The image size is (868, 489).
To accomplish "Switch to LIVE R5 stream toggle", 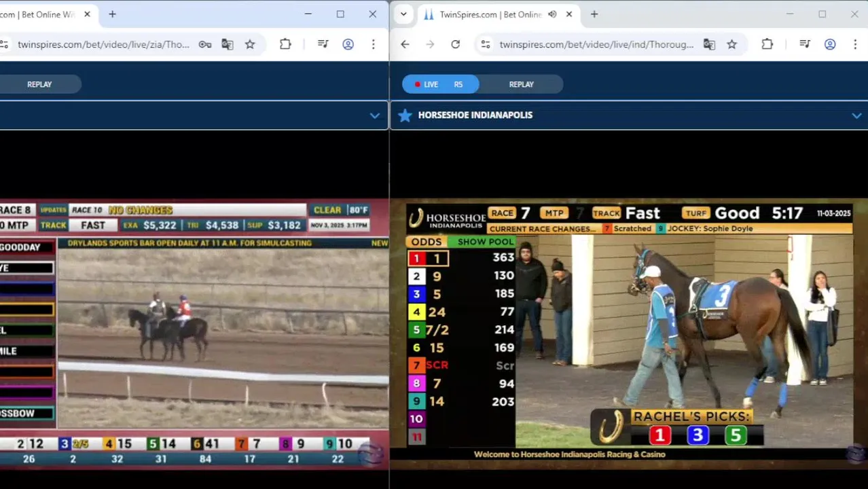I will click(441, 84).
